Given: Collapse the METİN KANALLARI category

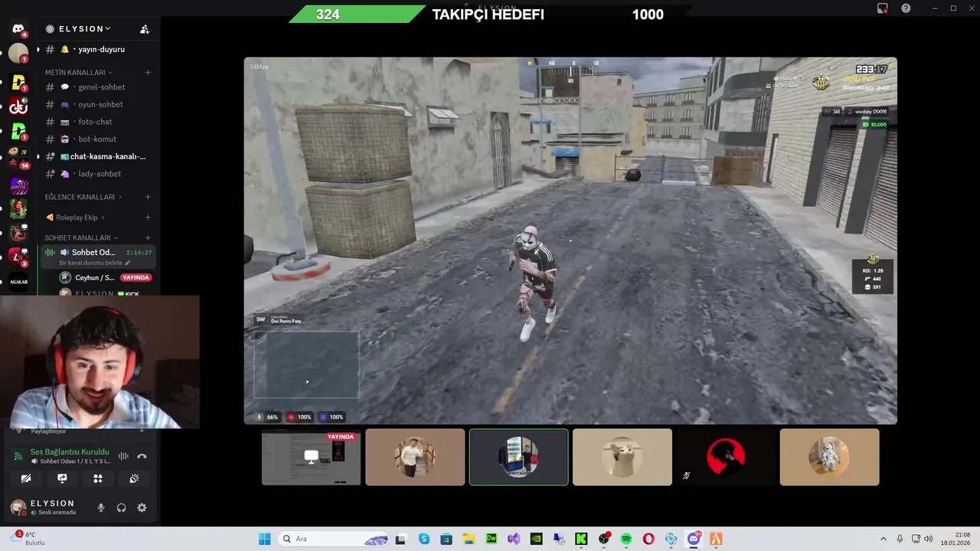Looking at the screenshot, I should click(78, 72).
